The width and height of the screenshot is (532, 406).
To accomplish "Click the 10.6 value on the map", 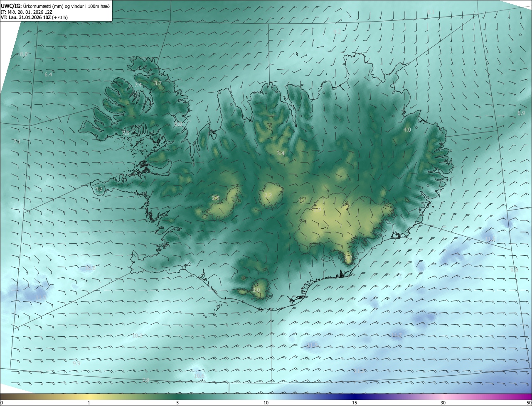I will pos(199,376).
